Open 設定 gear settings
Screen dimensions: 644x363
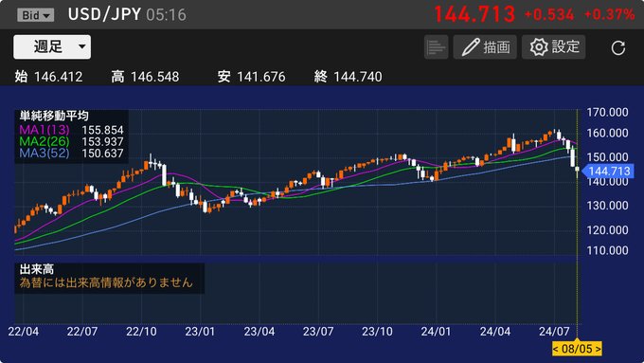(x=554, y=46)
